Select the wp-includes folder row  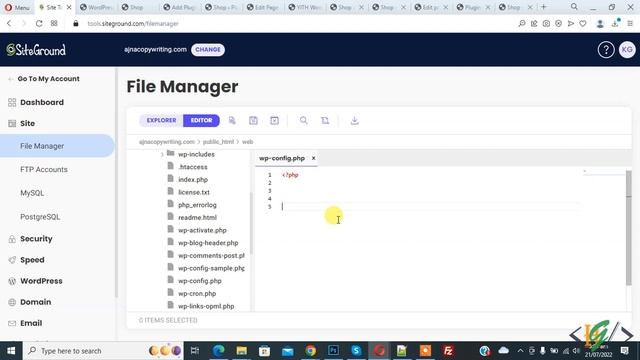[196, 154]
